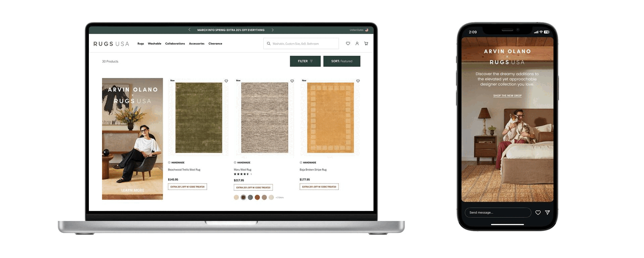Click LEARN MORE on Arvin Olano banner
The width and height of the screenshot is (644, 258).
[x=132, y=190]
